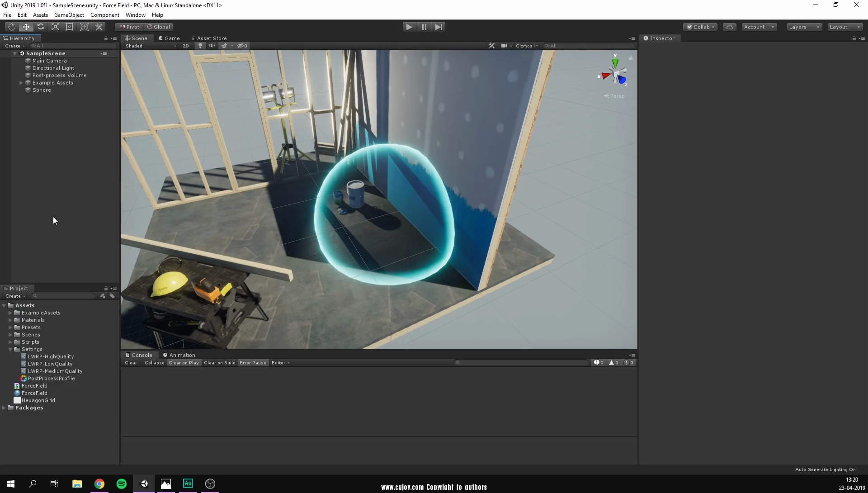Click the green Y axis on gizmo
This screenshot has width=868, height=493.
[x=615, y=62]
